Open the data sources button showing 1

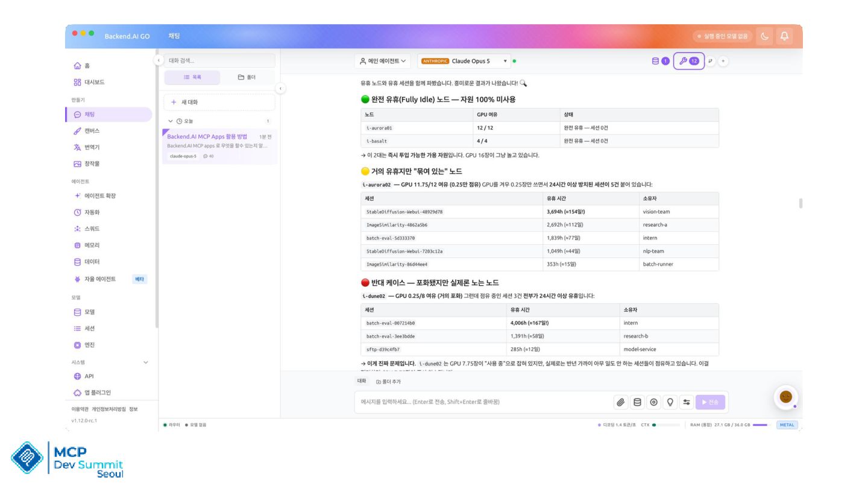(x=661, y=61)
